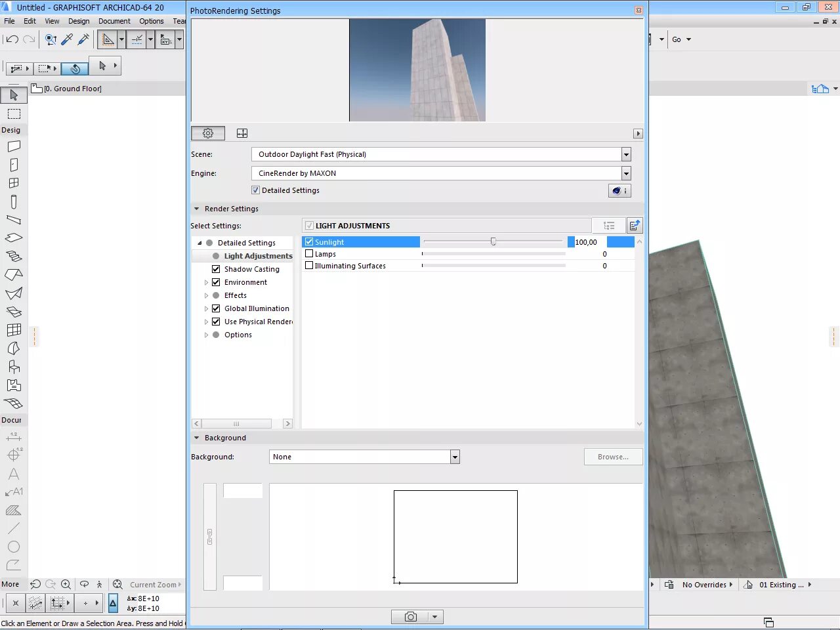840x630 pixels.
Task: Click the Undo icon
Action: [12, 39]
